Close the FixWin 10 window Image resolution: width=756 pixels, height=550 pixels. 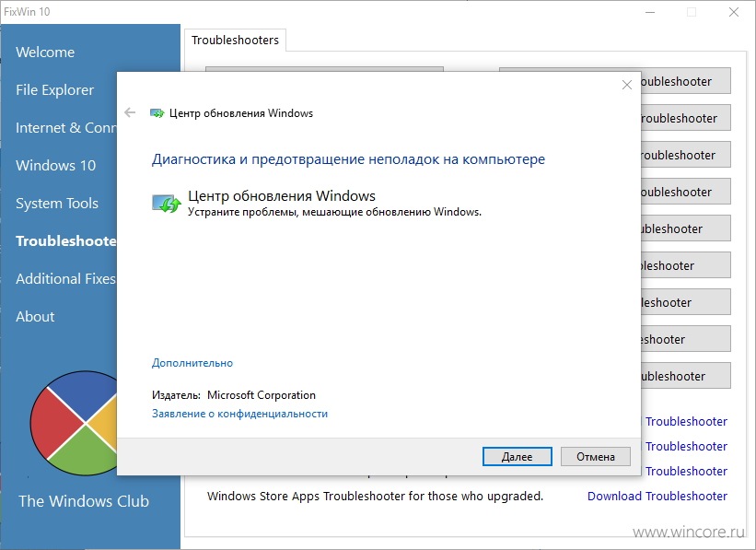[734, 12]
